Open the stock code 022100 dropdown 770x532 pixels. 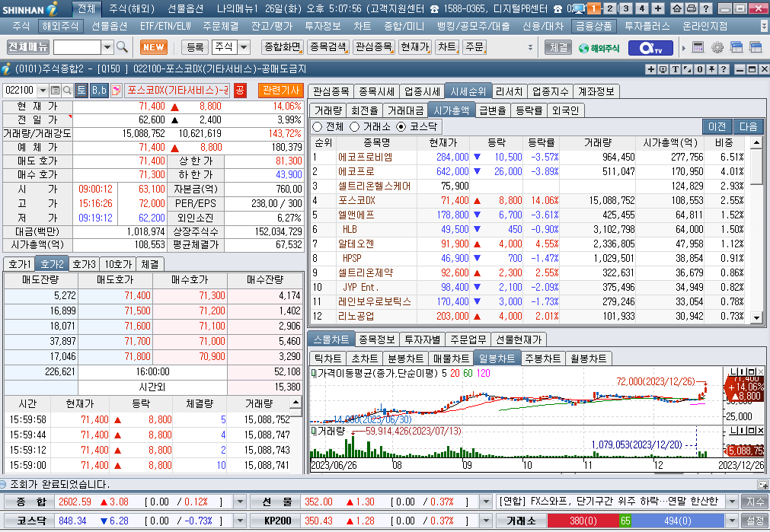tap(43, 91)
